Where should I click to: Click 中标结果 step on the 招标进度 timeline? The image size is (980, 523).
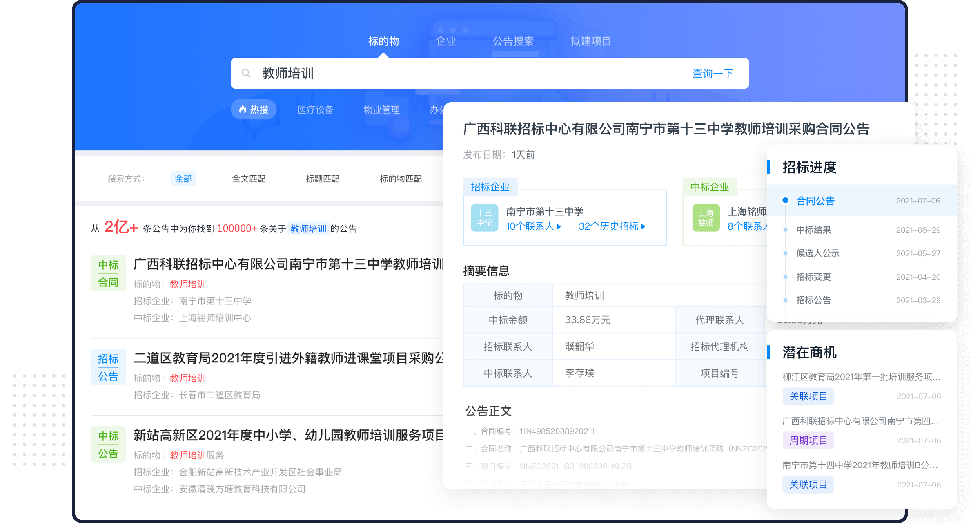click(813, 230)
